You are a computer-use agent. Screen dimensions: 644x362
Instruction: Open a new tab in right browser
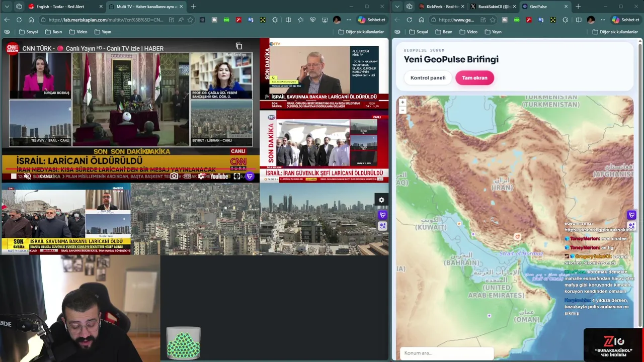[x=578, y=7]
